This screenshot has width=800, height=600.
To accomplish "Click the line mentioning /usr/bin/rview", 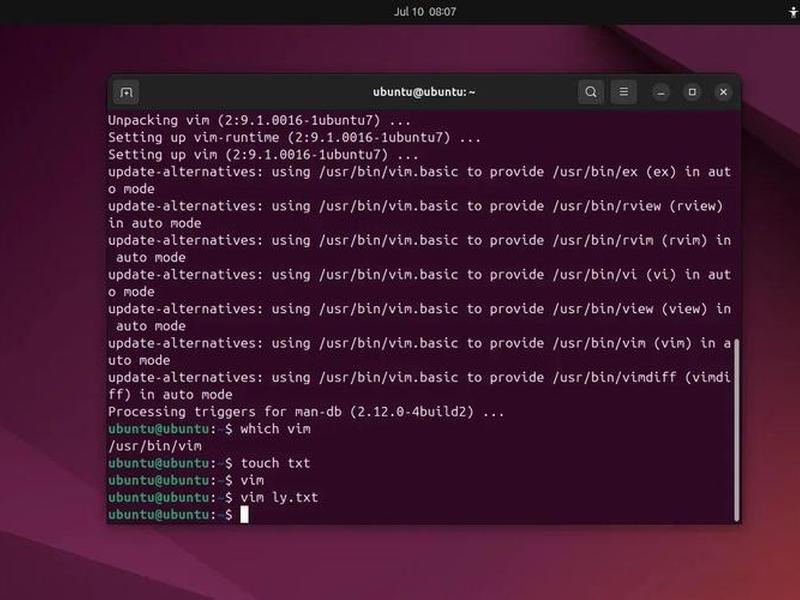I will point(416,206).
